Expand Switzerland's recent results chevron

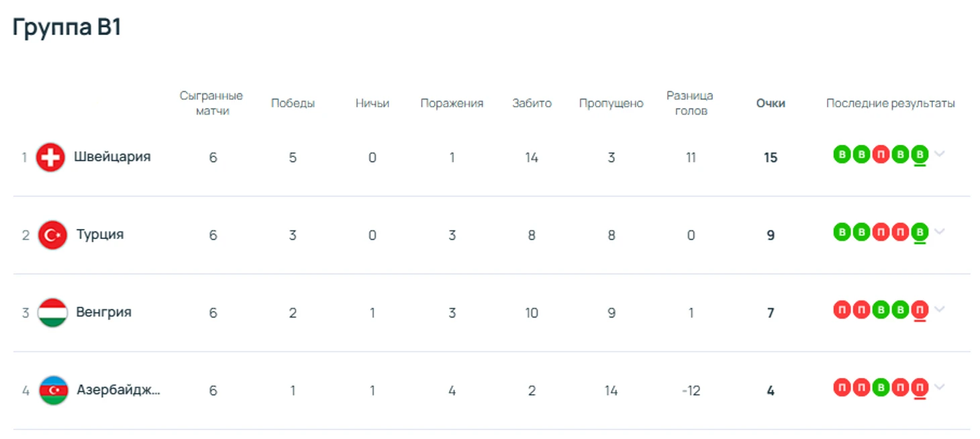point(940,154)
